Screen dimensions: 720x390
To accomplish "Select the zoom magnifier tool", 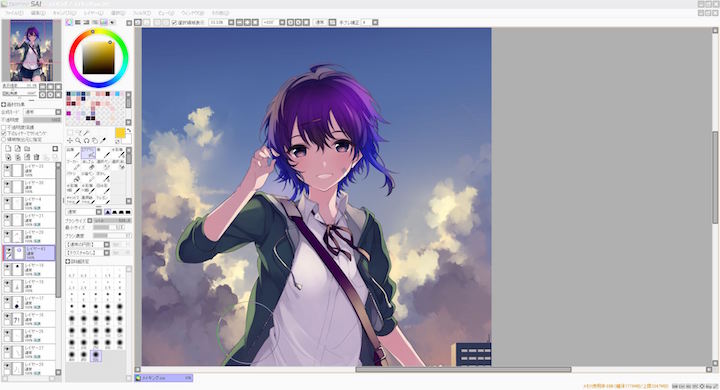I will [x=78, y=141].
